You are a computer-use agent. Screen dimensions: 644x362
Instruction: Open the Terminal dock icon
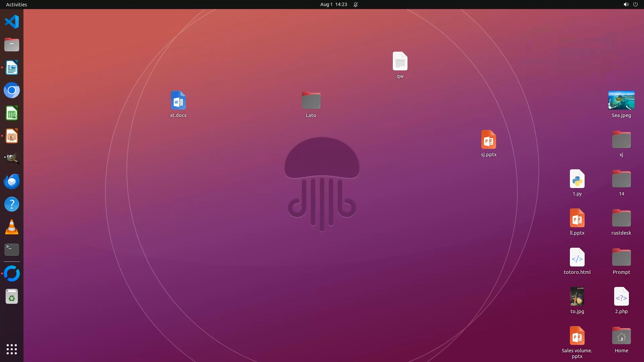click(12, 250)
